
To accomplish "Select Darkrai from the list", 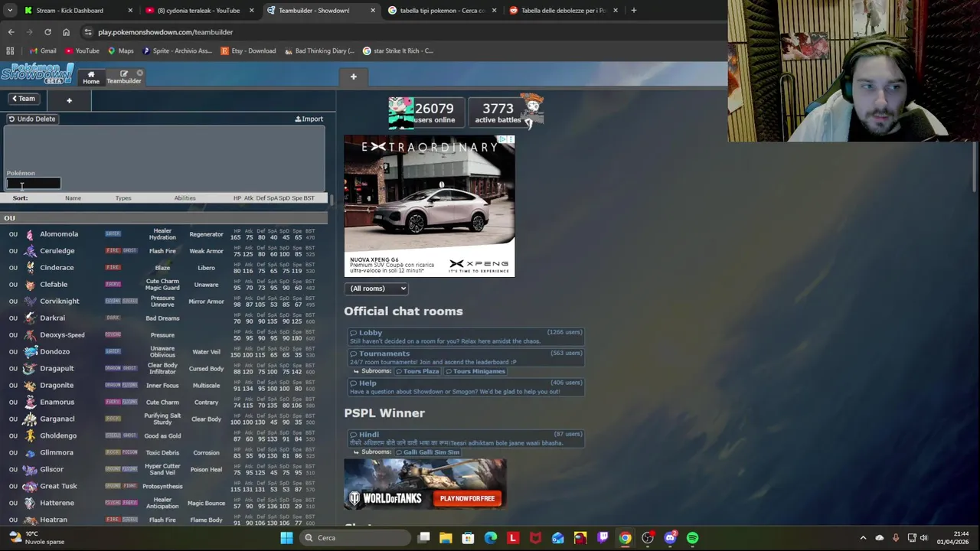I will [164, 318].
